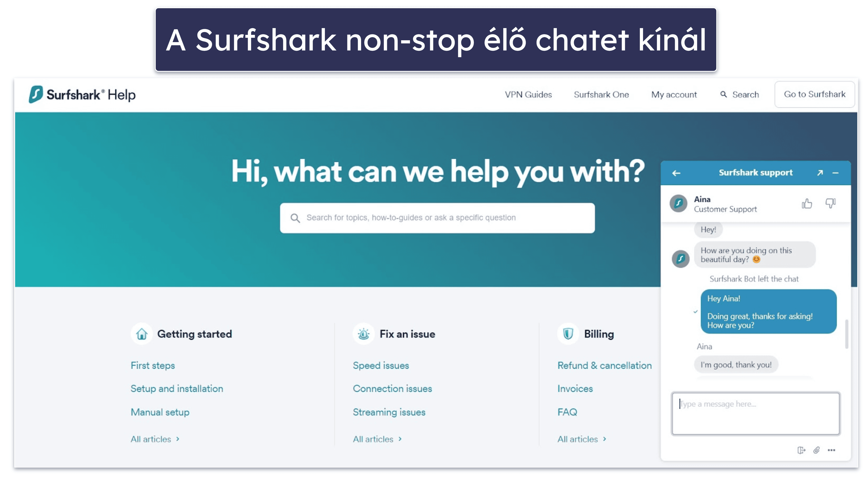The height and width of the screenshot is (477, 868).
Task: Open the Connection issues link
Action: tap(392, 389)
